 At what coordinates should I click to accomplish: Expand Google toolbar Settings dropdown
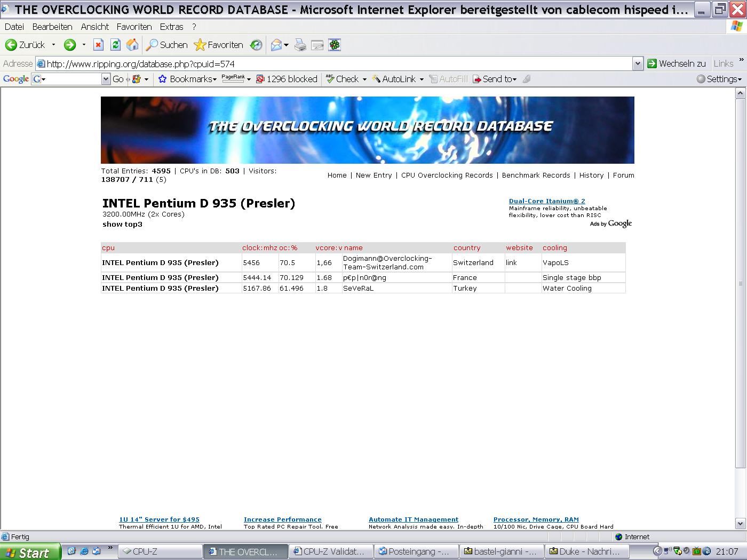(x=719, y=79)
